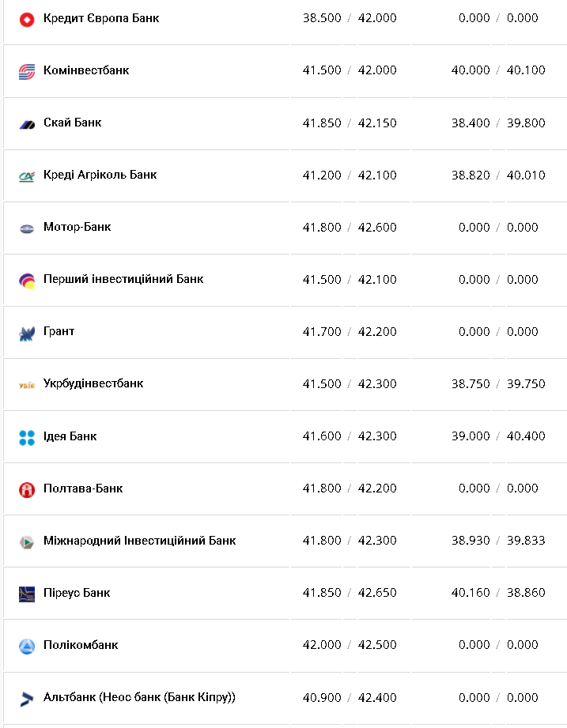Screen dimensions: 567x728
Task: Open the Укрбудінвестбанк bank name link
Action: pyautogui.click(x=93, y=383)
